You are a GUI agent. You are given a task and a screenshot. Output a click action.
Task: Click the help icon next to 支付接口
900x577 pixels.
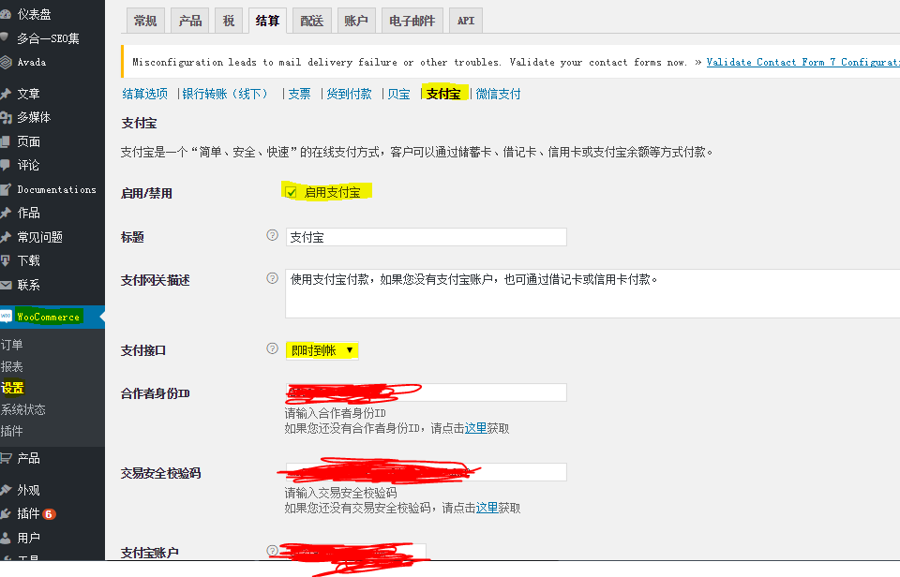click(x=272, y=349)
